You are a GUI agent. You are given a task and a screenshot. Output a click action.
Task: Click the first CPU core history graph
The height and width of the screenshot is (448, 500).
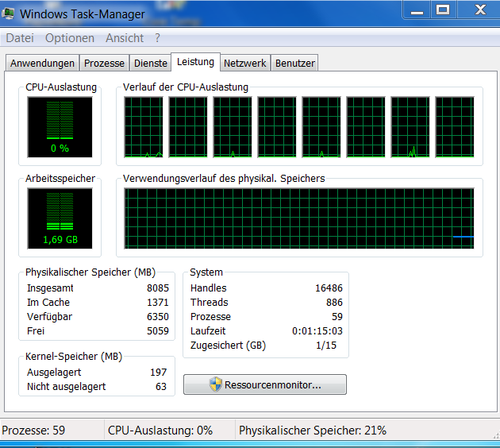coord(144,127)
